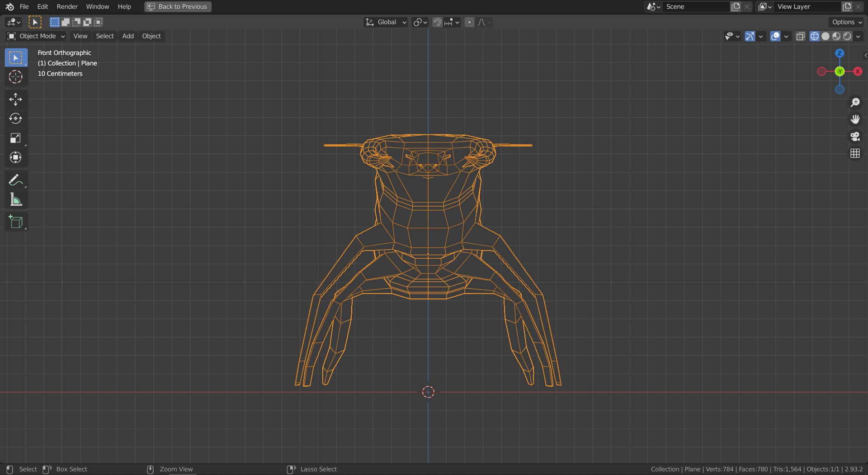Click the positive X axis on gizmo
Viewport: 868px width, 475px height.
pos(858,71)
